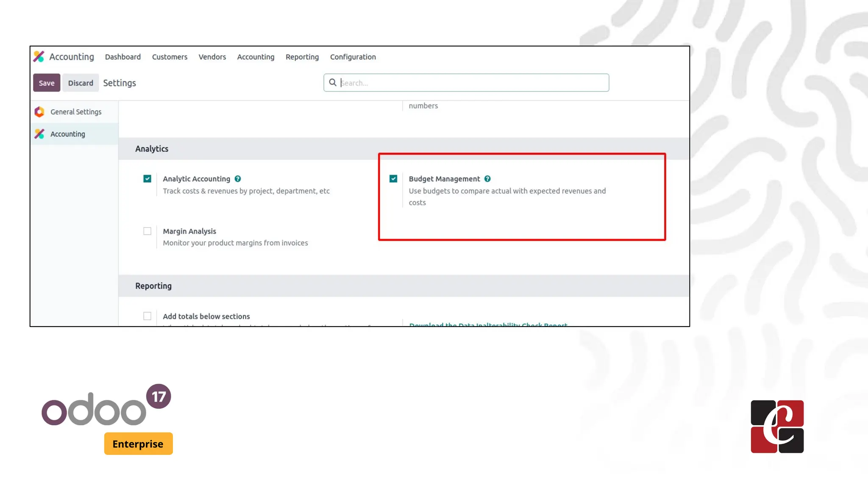Open Analytic Accounting help question icon
This screenshot has width=868, height=488.
click(x=238, y=179)
